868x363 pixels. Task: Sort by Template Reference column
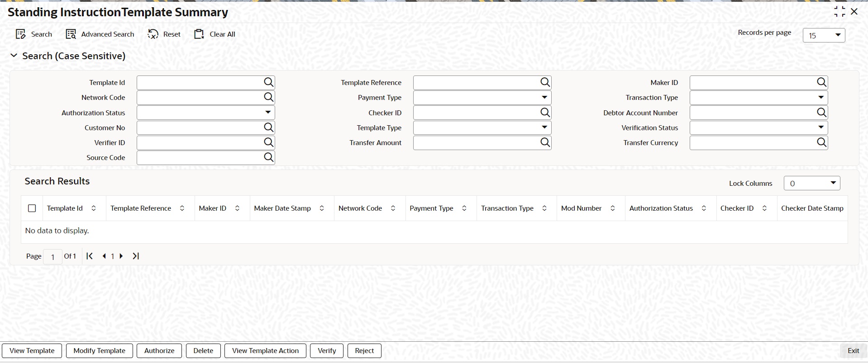click(x=182, y=208)
